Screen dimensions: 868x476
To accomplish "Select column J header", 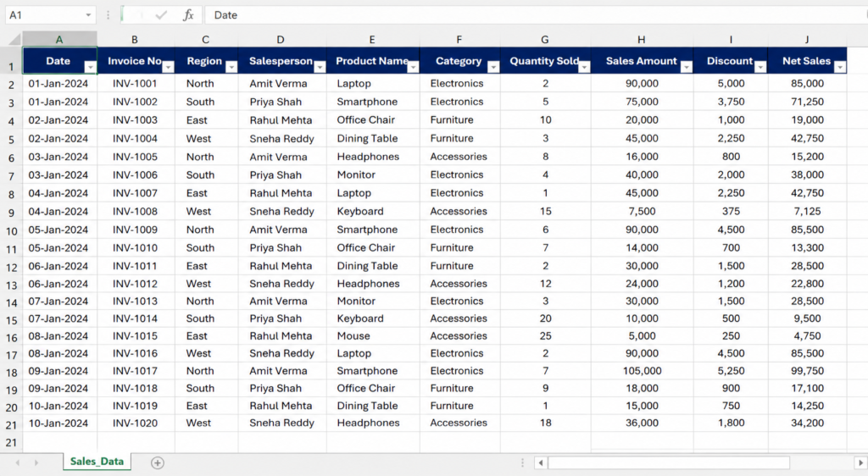I will point(807,39).
